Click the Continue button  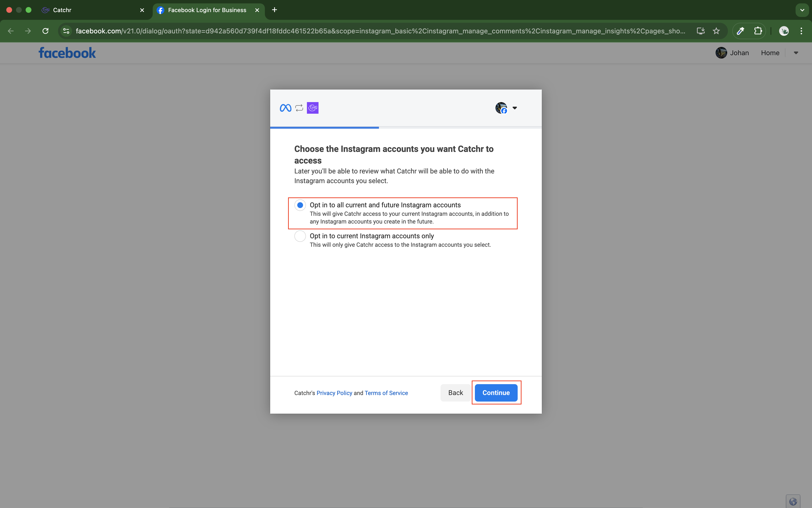496,392
